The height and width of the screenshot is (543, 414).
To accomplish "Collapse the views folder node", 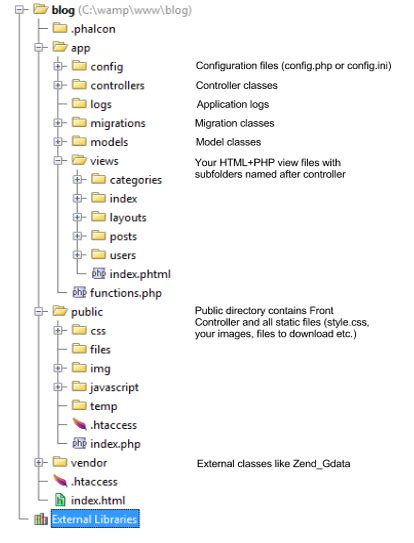I will (x=58, y=160).
